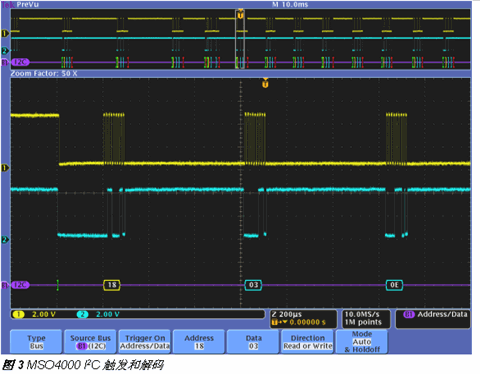Open the Trigger On Address/Data option
Image resolution: width=480 pixels, height=374 pixels.
145,342
